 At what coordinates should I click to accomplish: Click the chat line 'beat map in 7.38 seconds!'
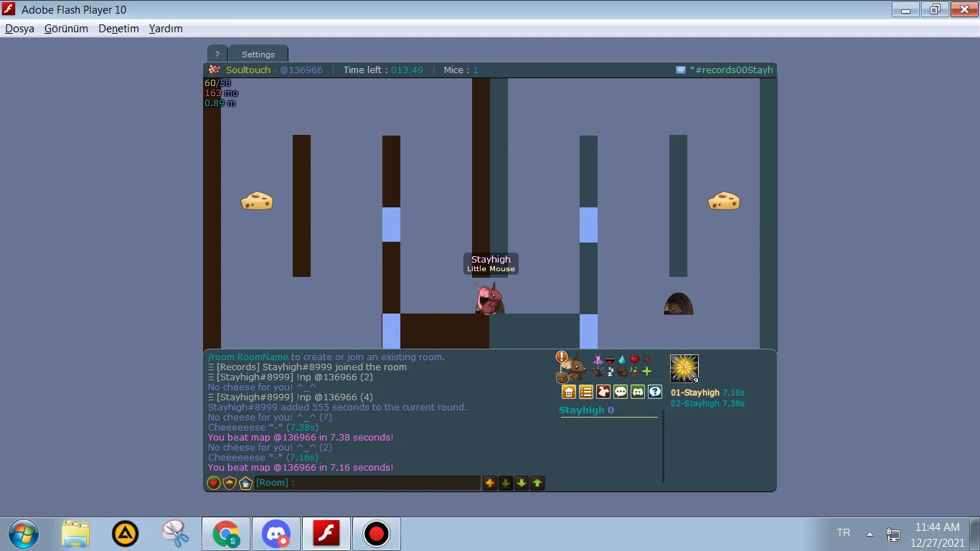pyautogui.click(x=301, y=438)
